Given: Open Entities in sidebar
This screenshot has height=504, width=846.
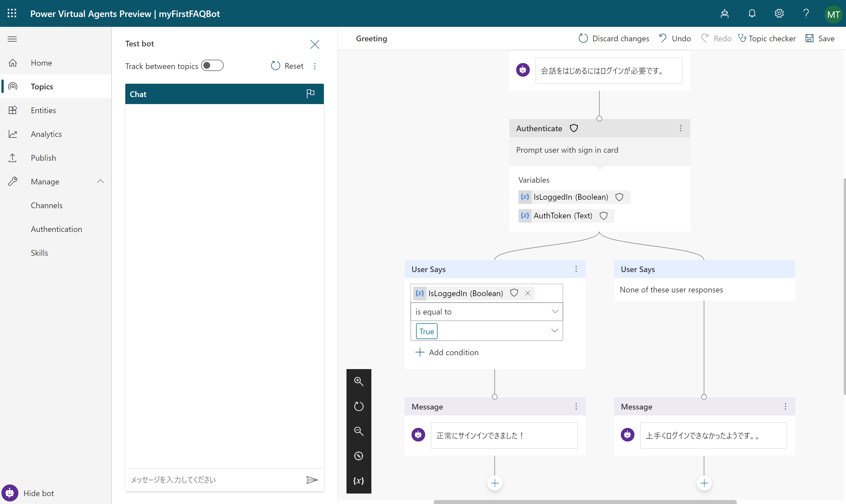Looking at the screenshot, I should click(x=56, y=110).
